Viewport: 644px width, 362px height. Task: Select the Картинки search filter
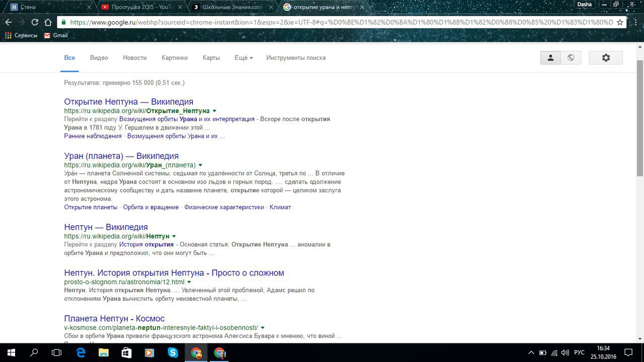pyautogui.click(x=175, y=58)
